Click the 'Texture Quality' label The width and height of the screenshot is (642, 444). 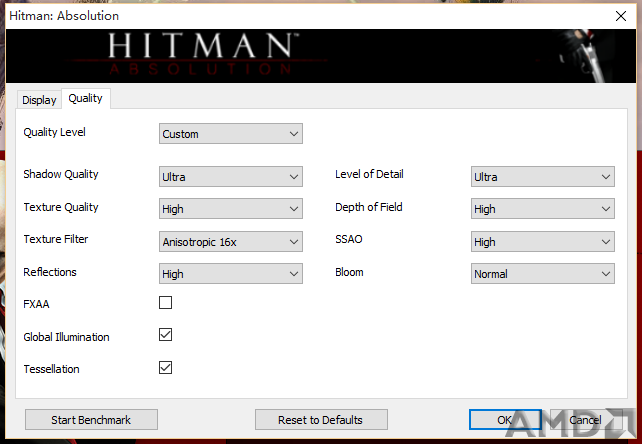tap(61, 207)
